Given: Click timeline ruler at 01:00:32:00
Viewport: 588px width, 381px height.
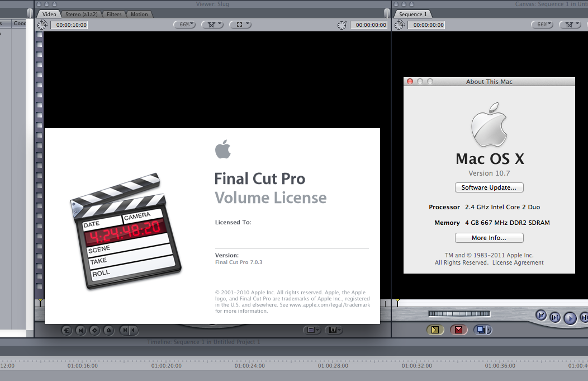Looking at the screenshot, I should tap(416, 365).
